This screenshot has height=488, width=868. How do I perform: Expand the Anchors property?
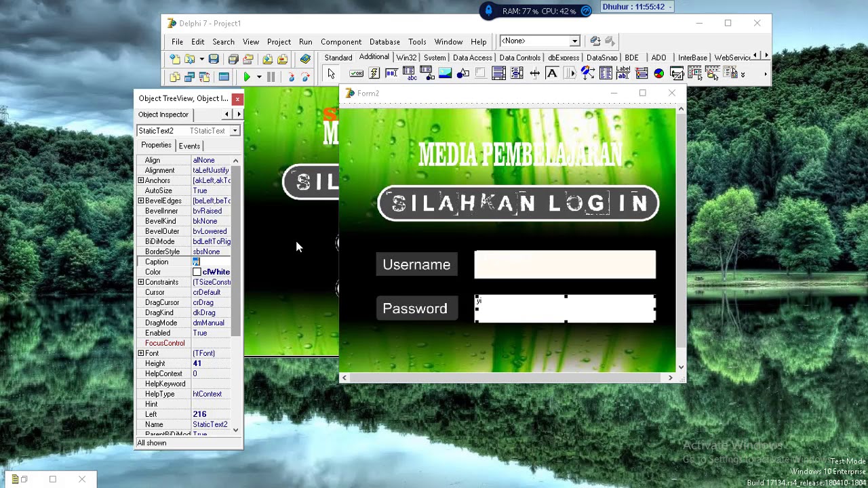coord(141,180)
